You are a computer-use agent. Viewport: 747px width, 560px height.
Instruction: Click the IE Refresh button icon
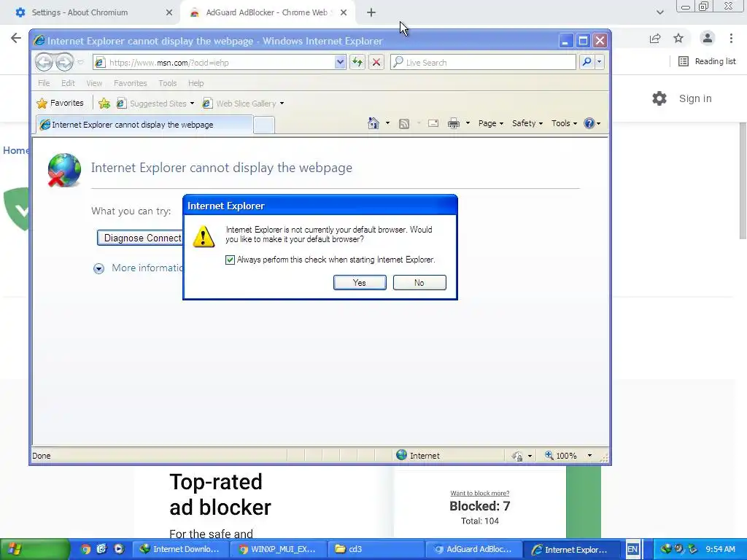point(357,62)
